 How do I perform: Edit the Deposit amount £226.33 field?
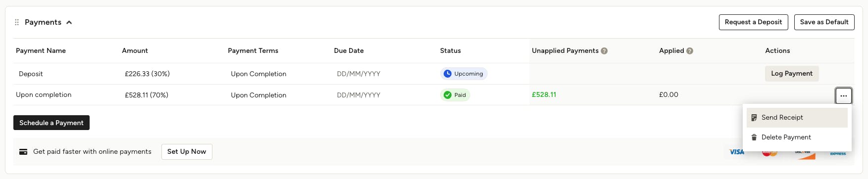click(x=147, y=74)
